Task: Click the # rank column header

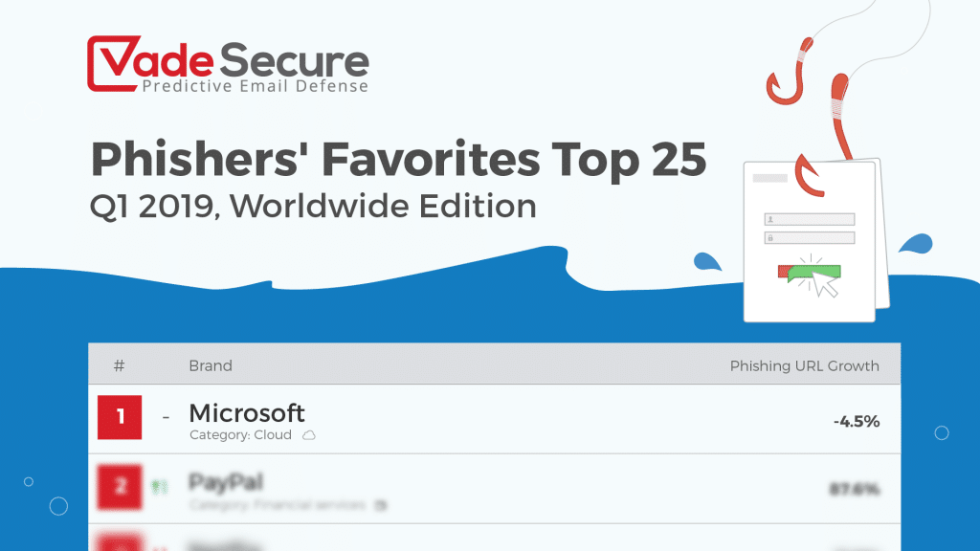Action: [x=119, y=365]
